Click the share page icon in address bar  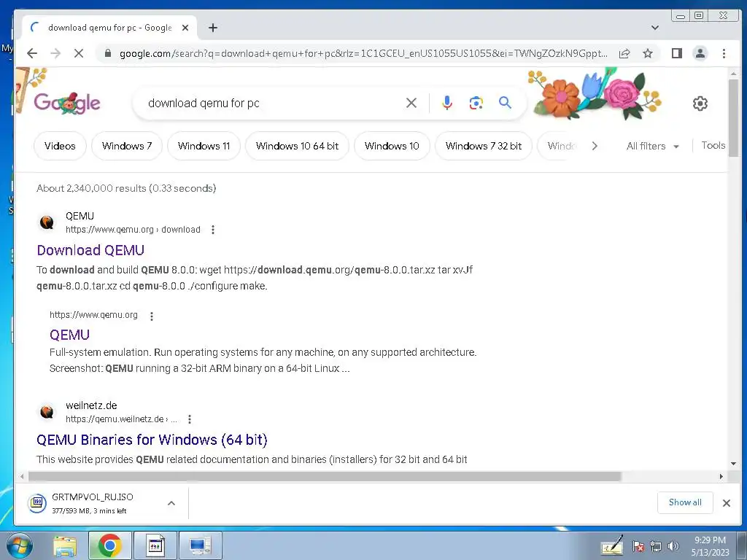(x=624, y=53)
